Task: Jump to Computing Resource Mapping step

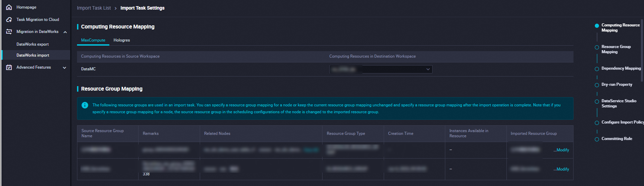Action: point(620,28)
